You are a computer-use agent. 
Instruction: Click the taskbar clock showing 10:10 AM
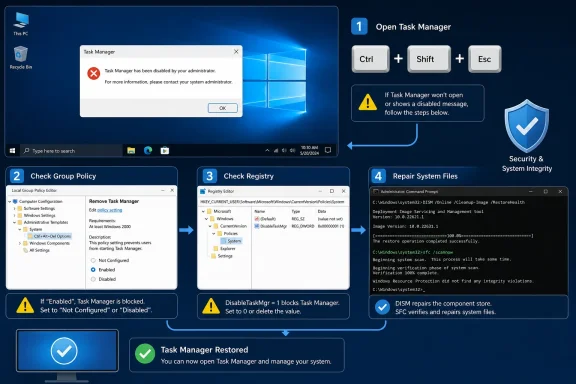pyautogui.click(x=310, y=150)
